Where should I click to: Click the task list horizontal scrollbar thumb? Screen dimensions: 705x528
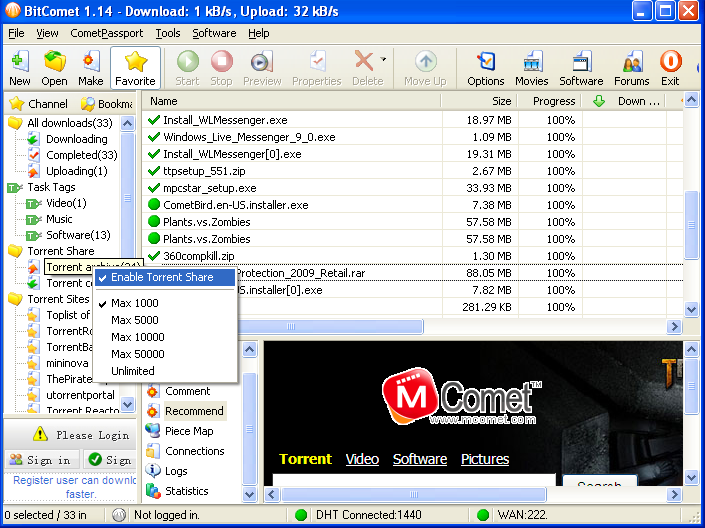(330, 327)
